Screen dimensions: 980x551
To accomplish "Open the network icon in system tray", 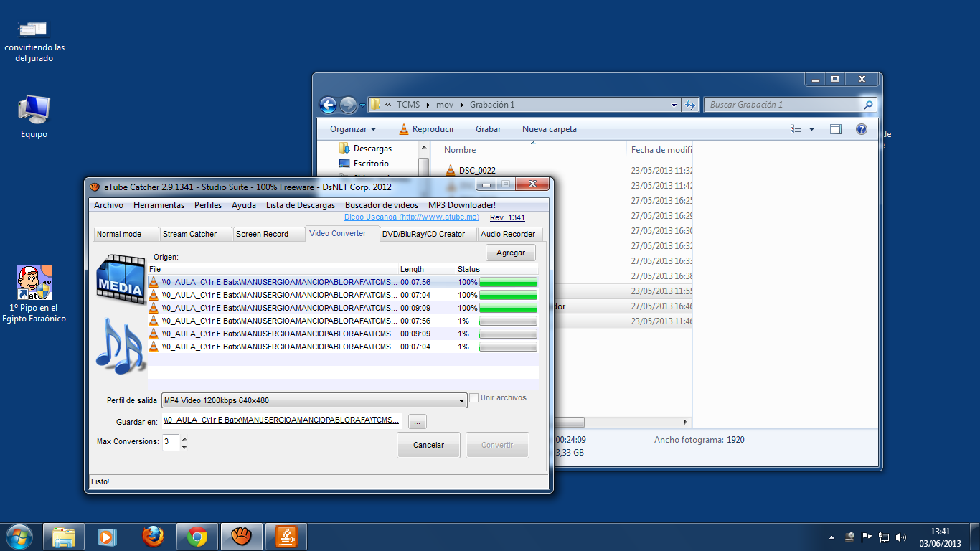I will tap(884, 537).
